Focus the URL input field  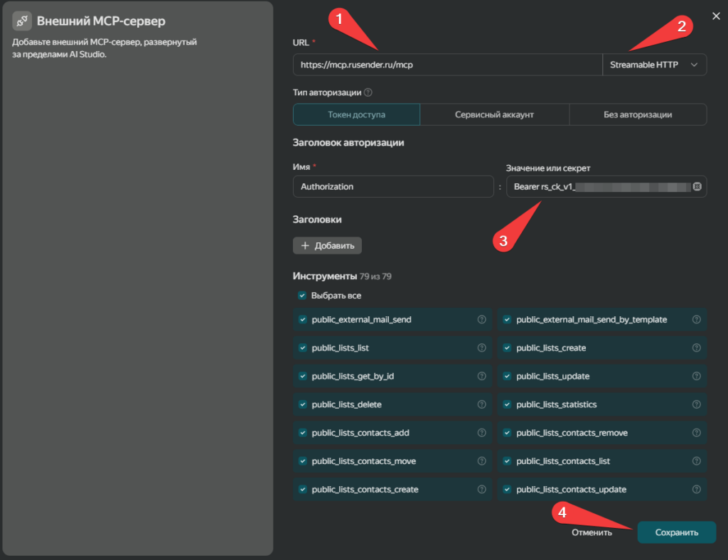point(448,65)
